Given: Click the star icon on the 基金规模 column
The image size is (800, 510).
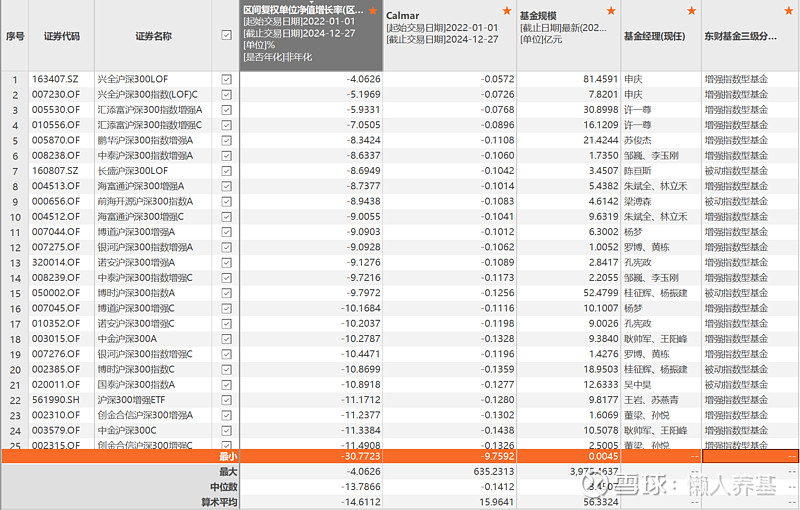Looking at the screenshot, I should pyautogui.click(x=611, y=10).
